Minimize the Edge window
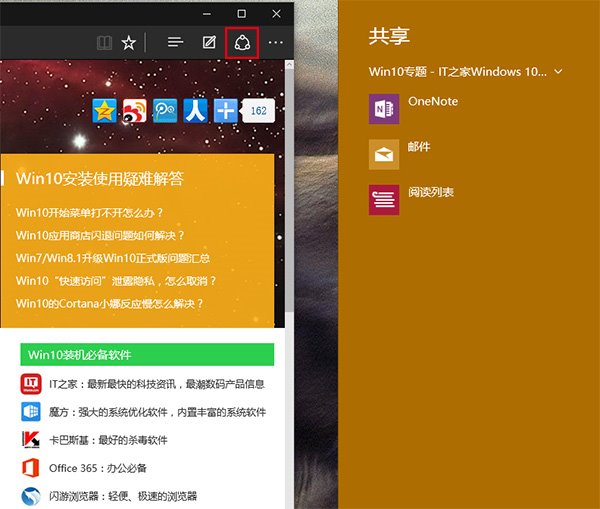 pos(207,14)
